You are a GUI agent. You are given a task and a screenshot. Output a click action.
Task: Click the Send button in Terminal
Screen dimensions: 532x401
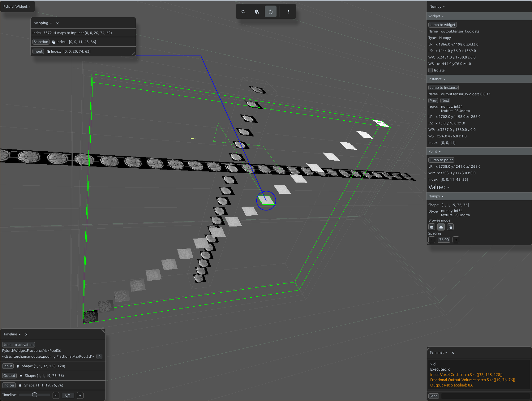coord(434,396)
